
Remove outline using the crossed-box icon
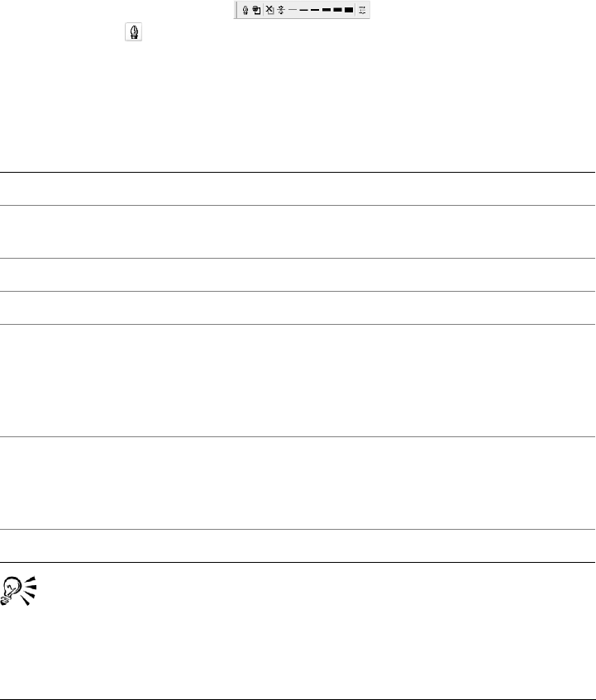[x=269, y=10]
